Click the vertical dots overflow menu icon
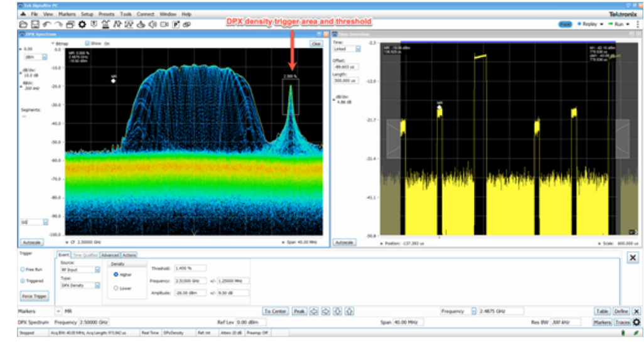The image size is (644, 344). (x=638, y=24)
